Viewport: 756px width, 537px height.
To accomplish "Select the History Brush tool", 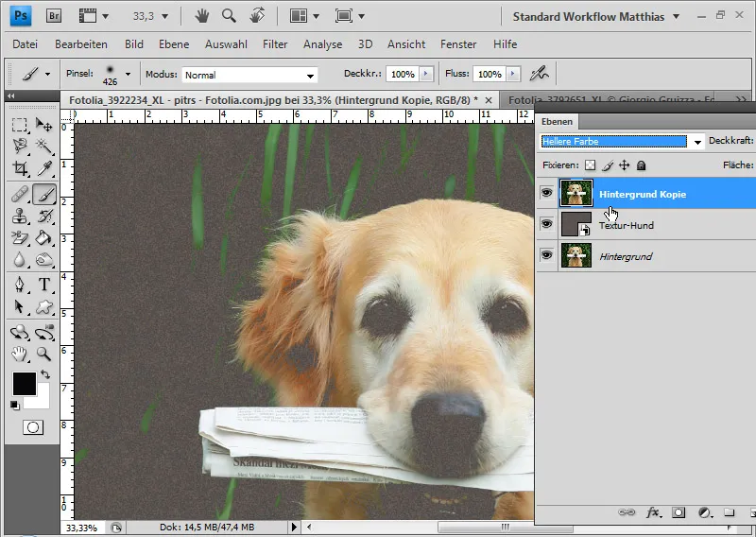I will pyautogui.click(x=44, y=217).
